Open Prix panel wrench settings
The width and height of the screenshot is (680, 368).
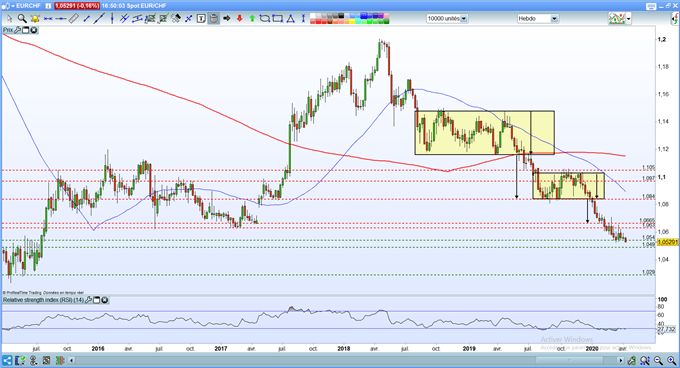point(17,30)
